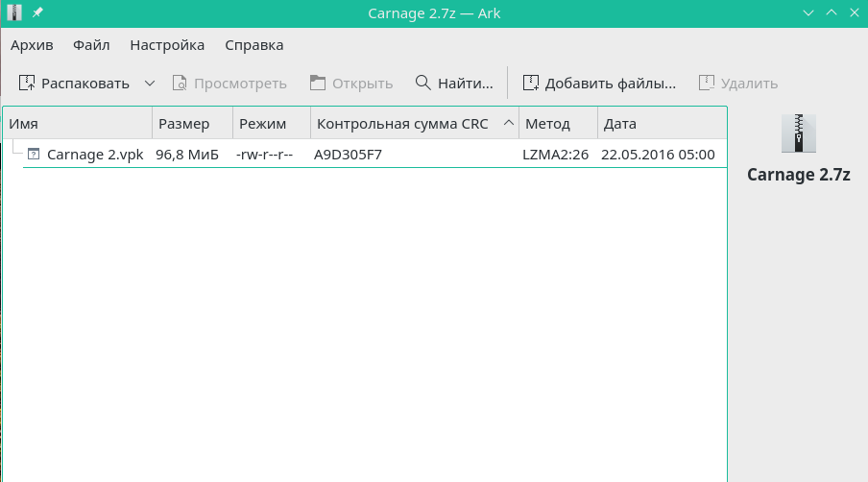Sort by Контрольная сумма CRC column
Image resolution: width=868 pixels, height=482 pixels.
415,124
